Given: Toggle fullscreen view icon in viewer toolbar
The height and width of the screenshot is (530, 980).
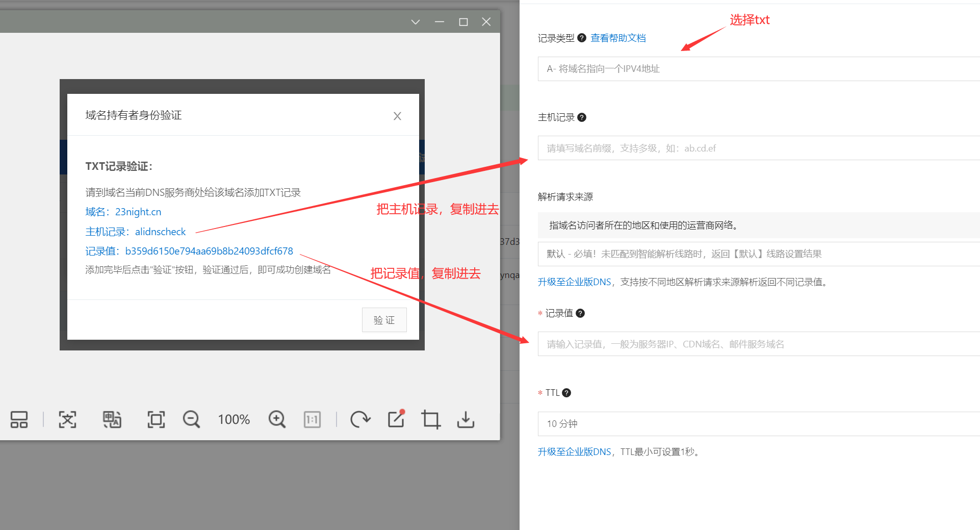Looking at the screenshot, I should click(x=156, y=419).
